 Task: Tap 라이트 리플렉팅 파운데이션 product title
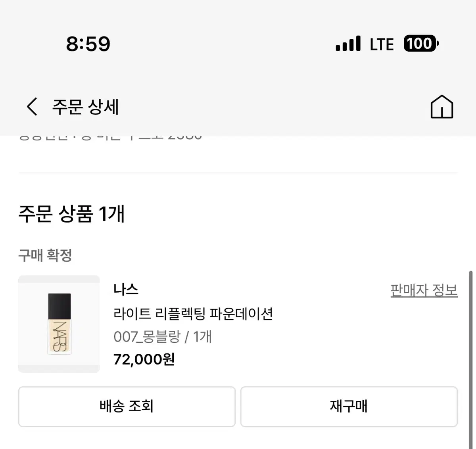(194, 314)
